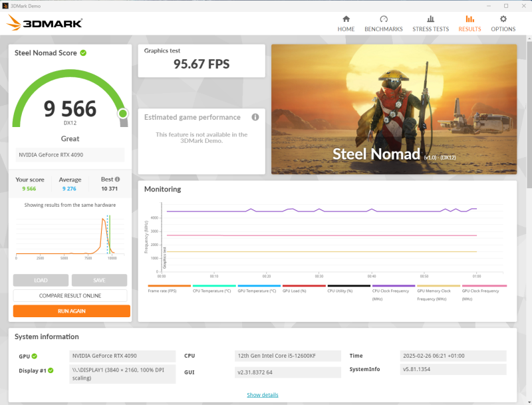Toggle the CPU Clock Frequency legend swatch

(394, 285)
